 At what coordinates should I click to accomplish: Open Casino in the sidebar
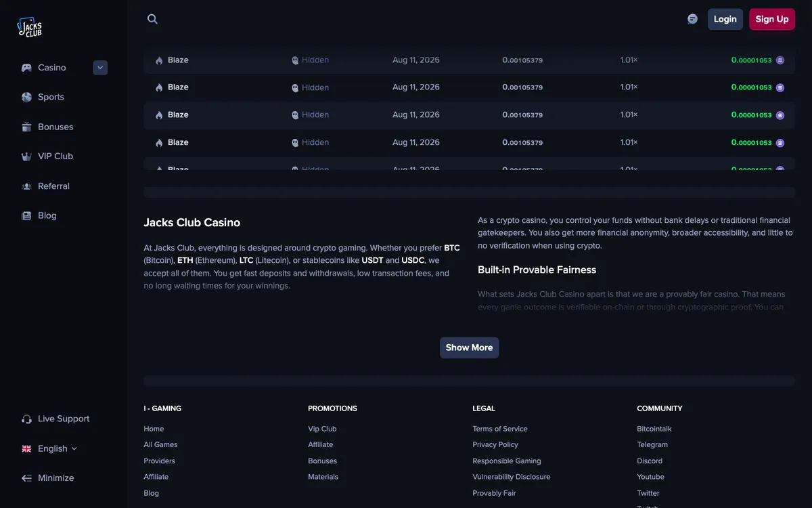coord(52,68)
